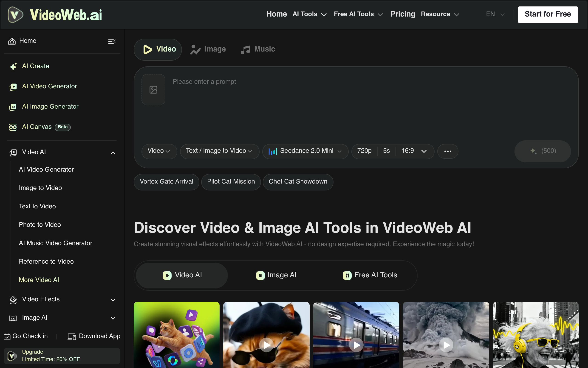
Task: Click the AI Image Generator sidebar icon
Action: [13, 107]
